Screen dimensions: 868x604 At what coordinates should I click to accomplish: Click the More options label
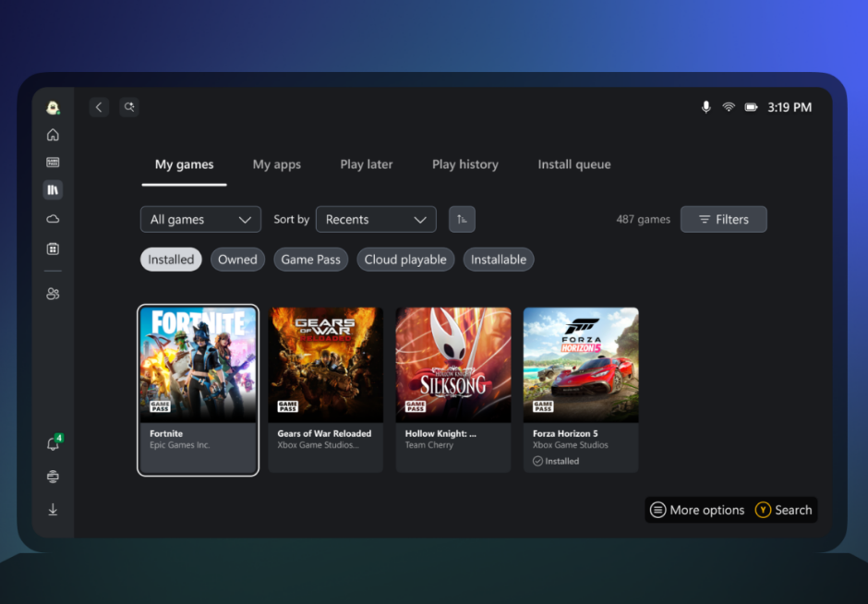pyautogui.click(x=707, y=510)
